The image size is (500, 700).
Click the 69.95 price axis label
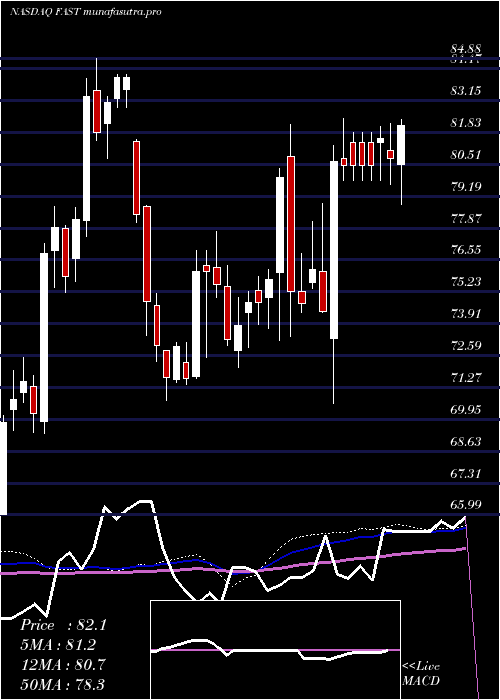tap(466, 409)
